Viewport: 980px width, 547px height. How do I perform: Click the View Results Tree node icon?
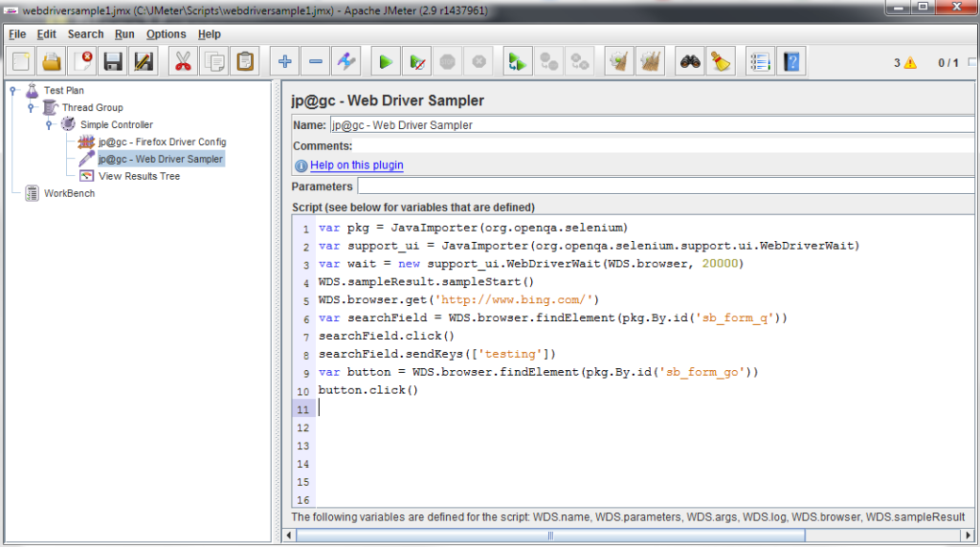[87, 176]
